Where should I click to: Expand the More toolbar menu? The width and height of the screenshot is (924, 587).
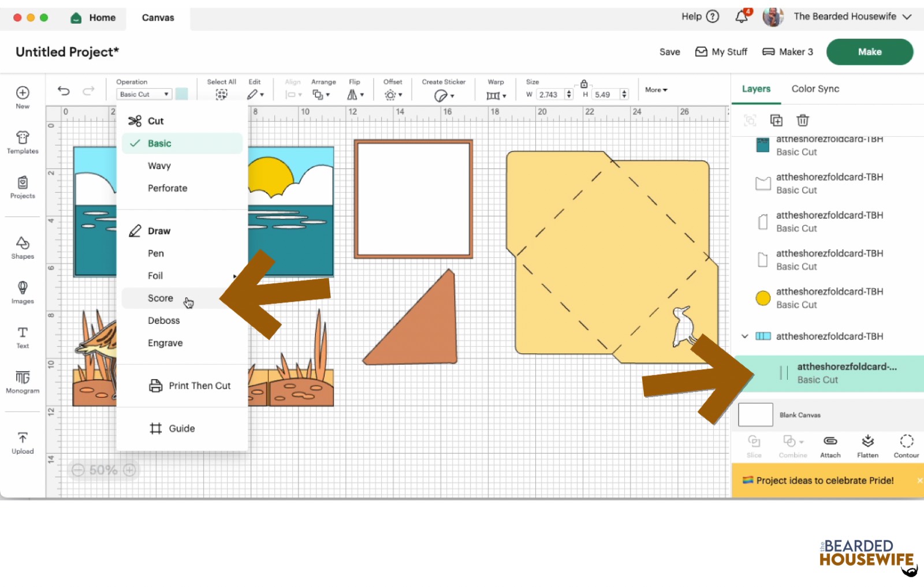656,90
